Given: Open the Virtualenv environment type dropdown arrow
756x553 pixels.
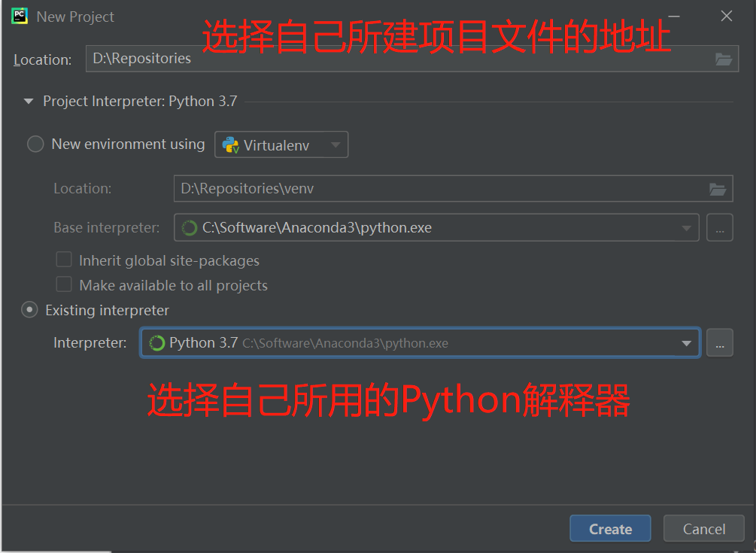Looking at the screenshot, I should (335, 145).
